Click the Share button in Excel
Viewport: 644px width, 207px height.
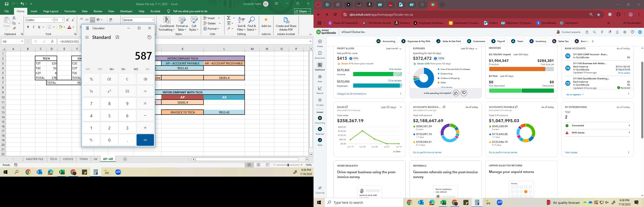pyautogui.click(x=302, y=11)
